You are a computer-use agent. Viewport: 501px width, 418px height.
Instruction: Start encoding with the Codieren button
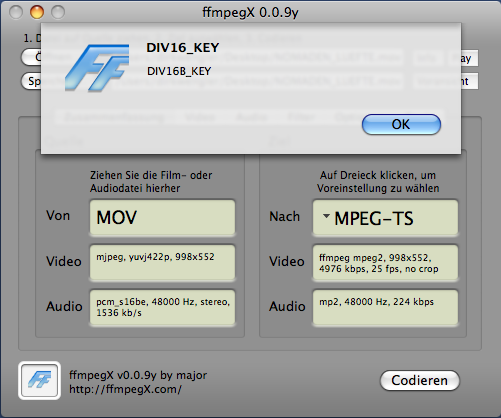click(x=420, y=380)
